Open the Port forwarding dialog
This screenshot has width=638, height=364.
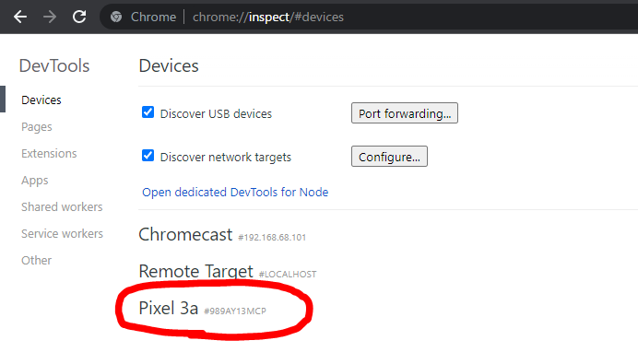(x=405, y=113)
